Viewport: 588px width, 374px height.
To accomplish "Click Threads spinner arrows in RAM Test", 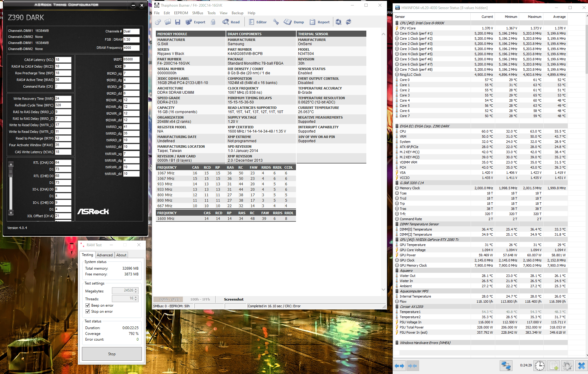I will [x=136, y=298].
